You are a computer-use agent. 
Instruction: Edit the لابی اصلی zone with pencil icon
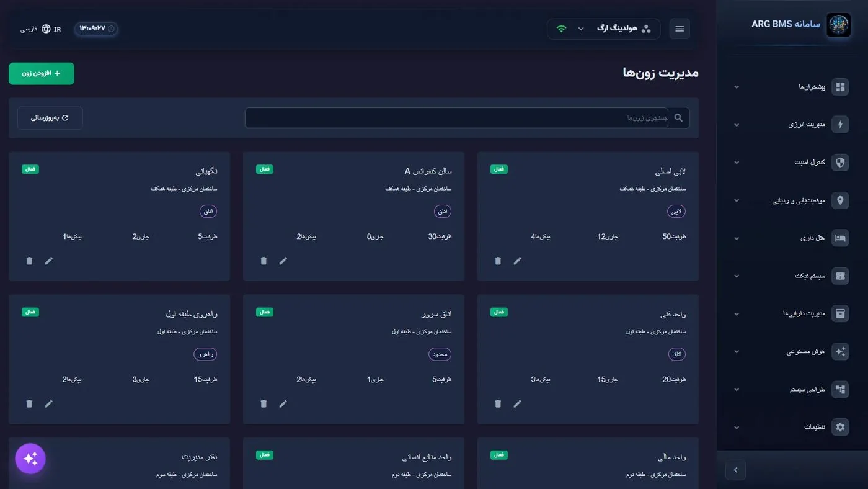[x=518, y=261]
